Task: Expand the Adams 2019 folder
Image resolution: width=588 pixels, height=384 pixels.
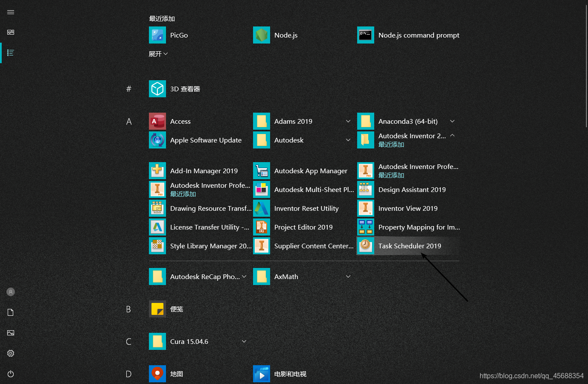Action: 348,121
